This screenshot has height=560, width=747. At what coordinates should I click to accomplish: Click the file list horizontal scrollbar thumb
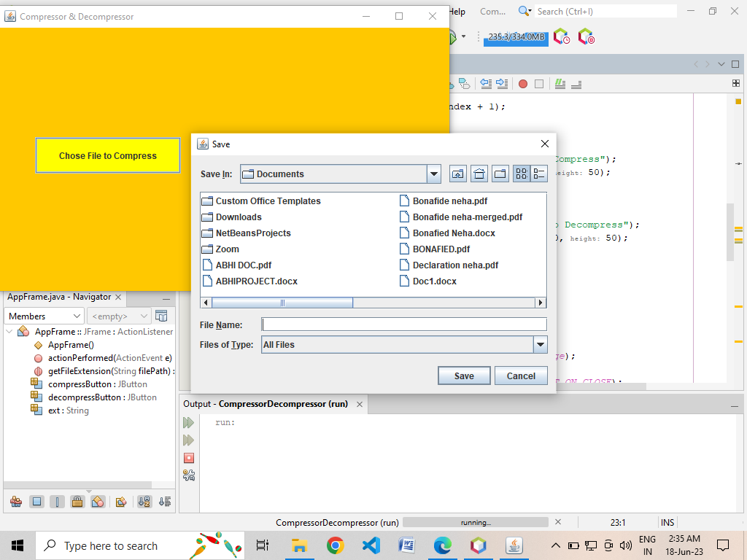(282, 303)
